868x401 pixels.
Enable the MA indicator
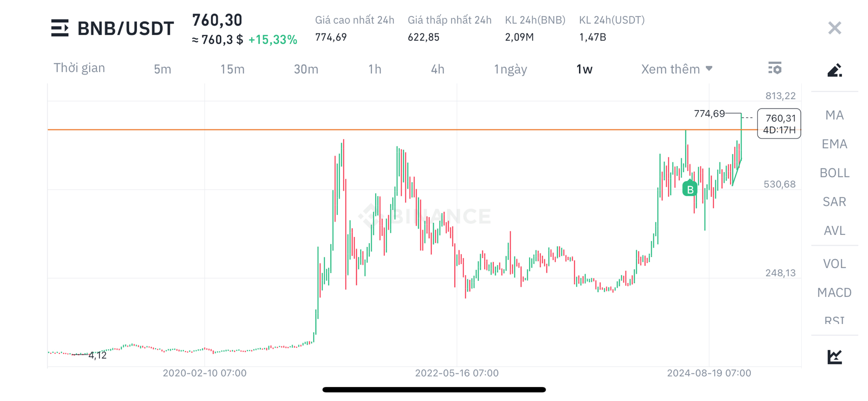click(x=834, y=115)
